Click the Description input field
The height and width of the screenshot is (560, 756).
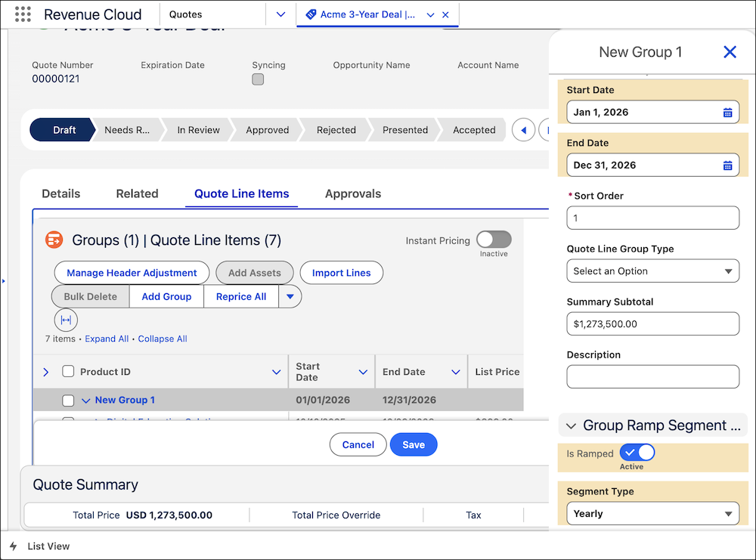tap(653, 377)
